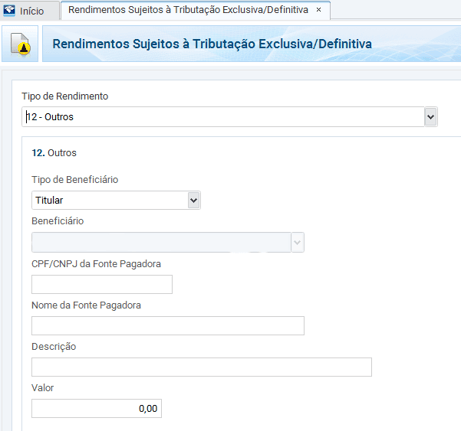Click the document warning icon in header
The width and height of the screenshot is (461, 431).
tap(20, 44)
